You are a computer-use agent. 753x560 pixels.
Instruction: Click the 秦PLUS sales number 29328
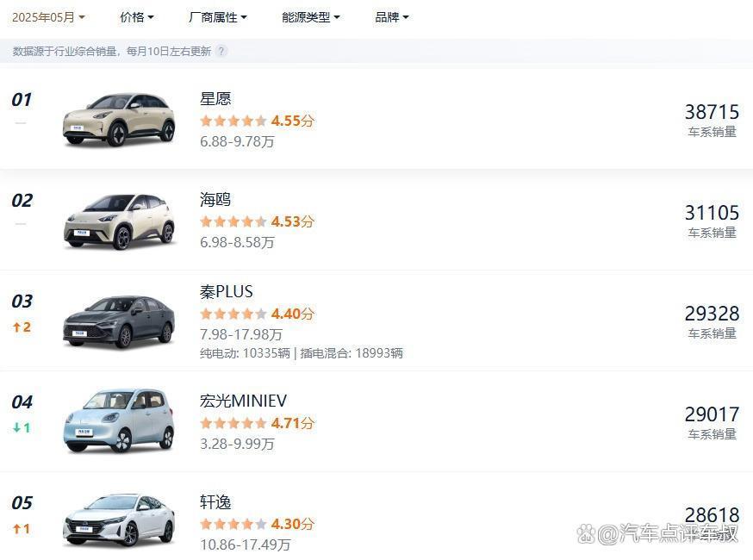(712, 314)
